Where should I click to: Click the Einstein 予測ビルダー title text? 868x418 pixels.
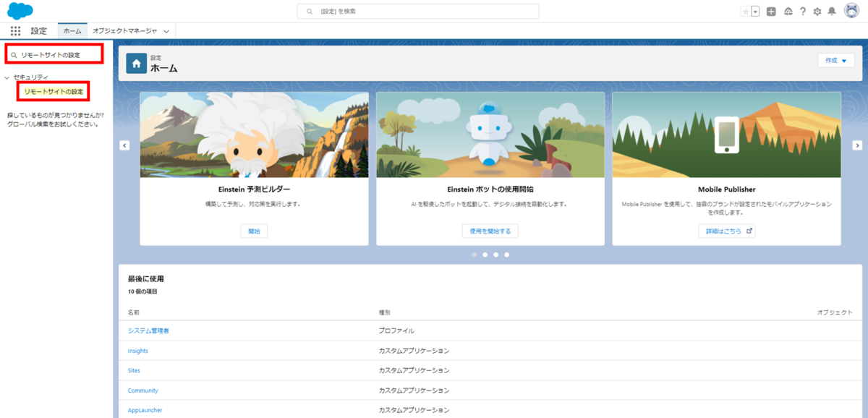point(254,189)
